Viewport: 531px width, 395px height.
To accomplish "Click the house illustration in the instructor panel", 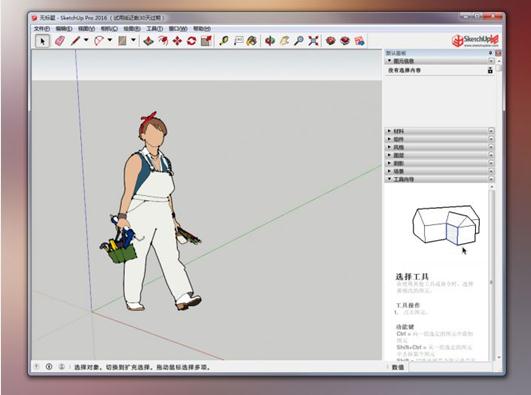I will click(x=446, y=225).
